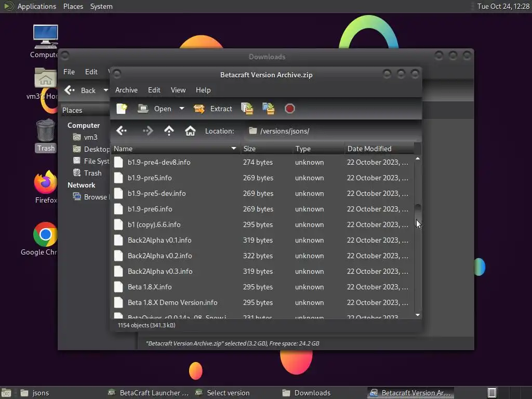Image resolution: width=532 pixels, height=399 pixels.
Task: Click the Show Desktop icon in bottom panel
Action: point(6,393)
